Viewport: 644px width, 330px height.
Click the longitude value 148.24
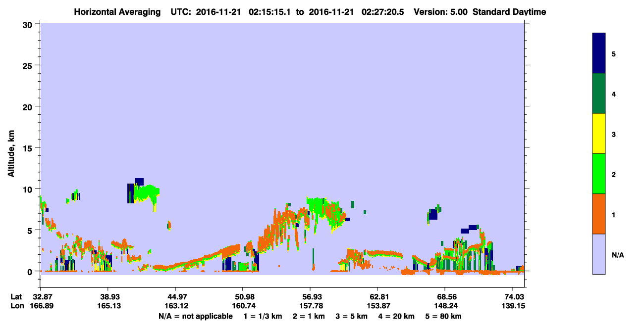pyautogui.click(x=445, y=306)
